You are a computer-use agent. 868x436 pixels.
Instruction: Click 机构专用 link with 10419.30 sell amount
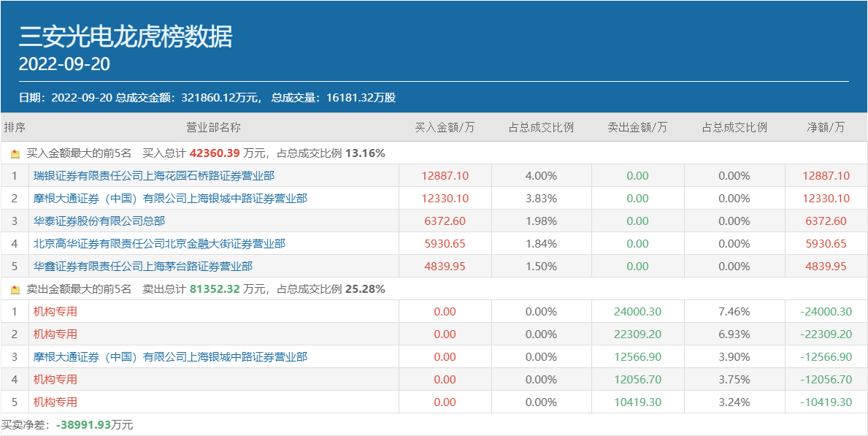point(55,402)
